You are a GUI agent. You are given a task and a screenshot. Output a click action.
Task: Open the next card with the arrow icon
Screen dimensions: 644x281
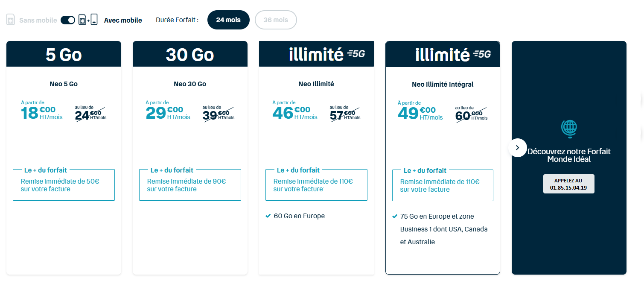[518, 147]
